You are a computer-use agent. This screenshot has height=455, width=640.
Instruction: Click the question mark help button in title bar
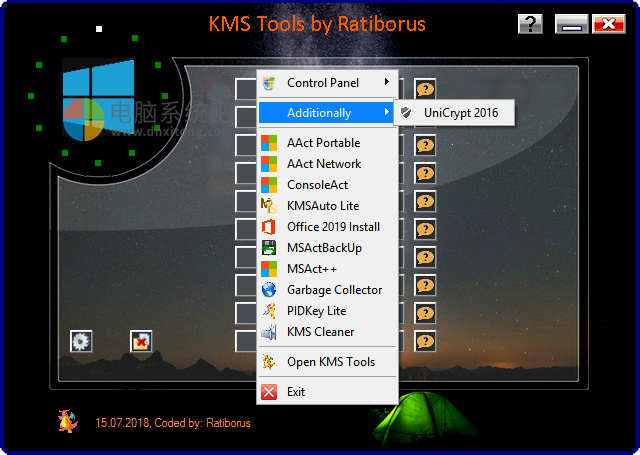tap(531, 24)
